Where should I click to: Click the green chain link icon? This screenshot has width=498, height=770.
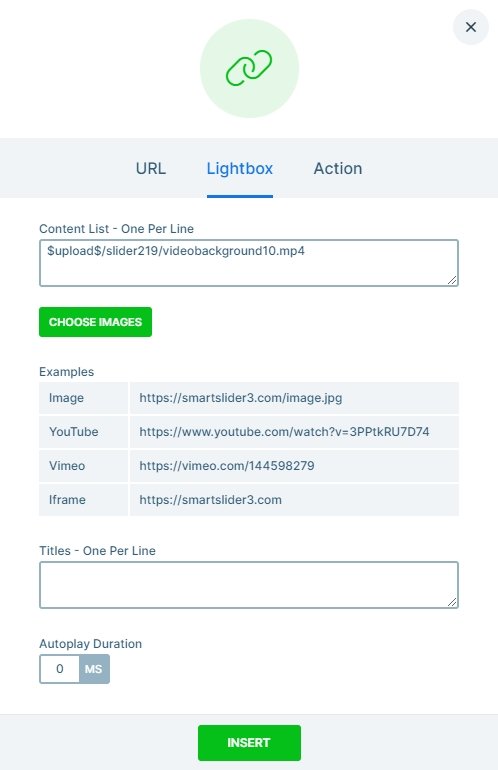point(249,68)
